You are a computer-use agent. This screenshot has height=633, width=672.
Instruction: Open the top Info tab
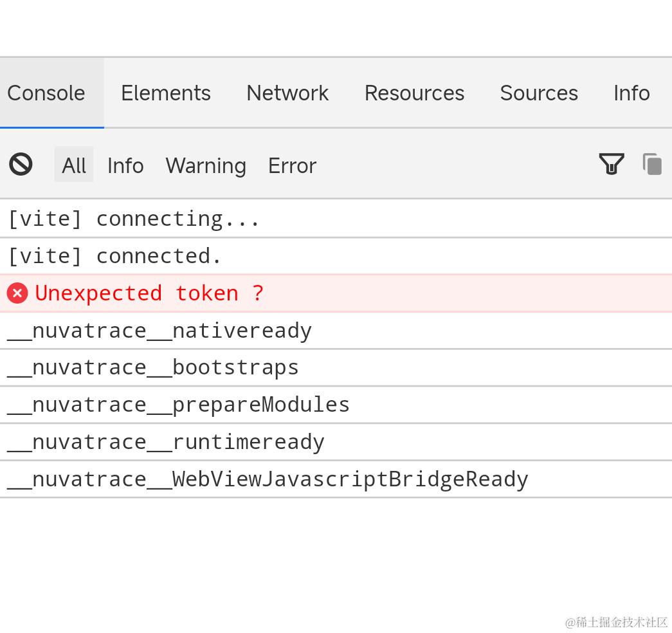tap(631, 93)
